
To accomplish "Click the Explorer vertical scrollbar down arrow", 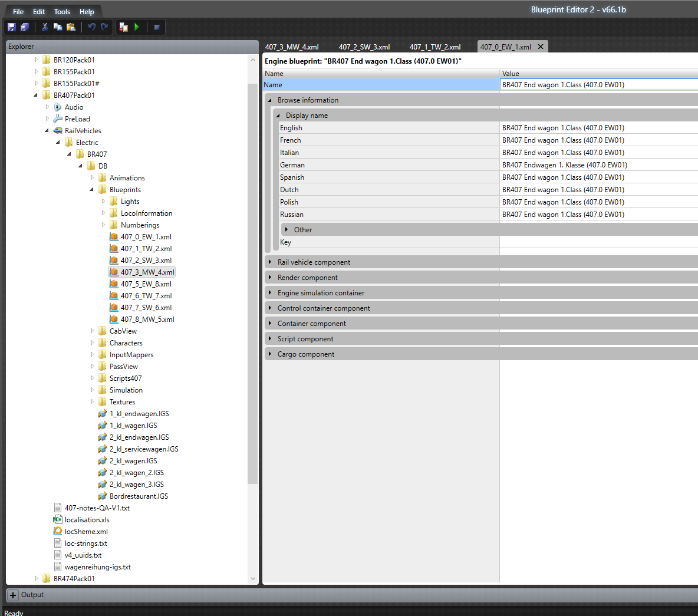I will (253, 579).
